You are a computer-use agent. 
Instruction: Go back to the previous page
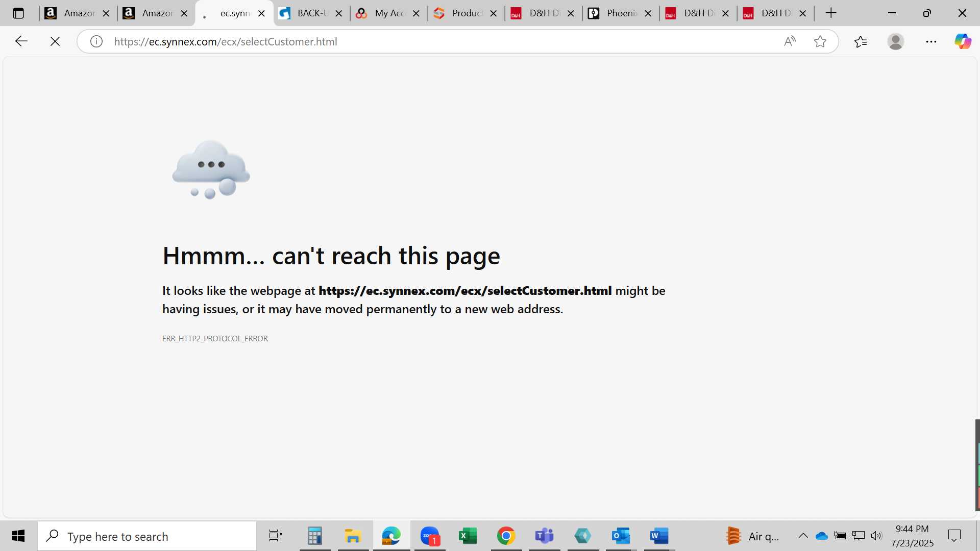coord(21,41)
